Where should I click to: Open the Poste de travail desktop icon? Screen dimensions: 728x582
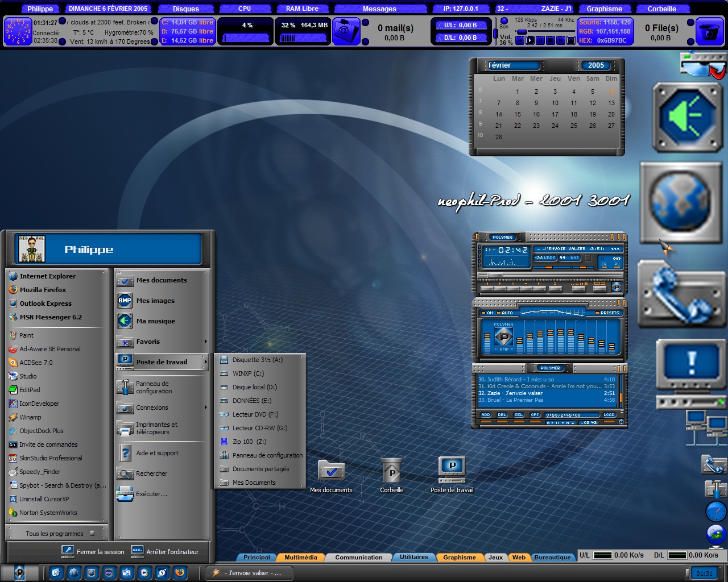[x=452, y=475]
